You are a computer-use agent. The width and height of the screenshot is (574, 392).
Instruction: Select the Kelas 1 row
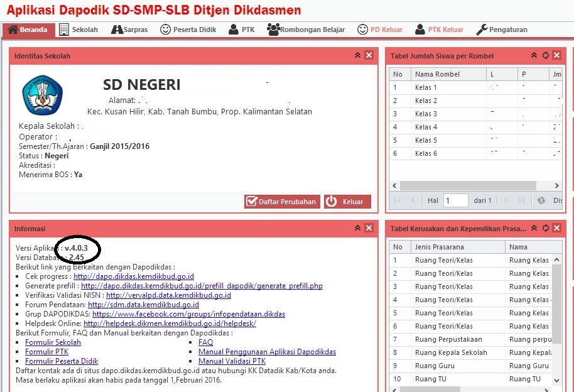coord(475,87)
